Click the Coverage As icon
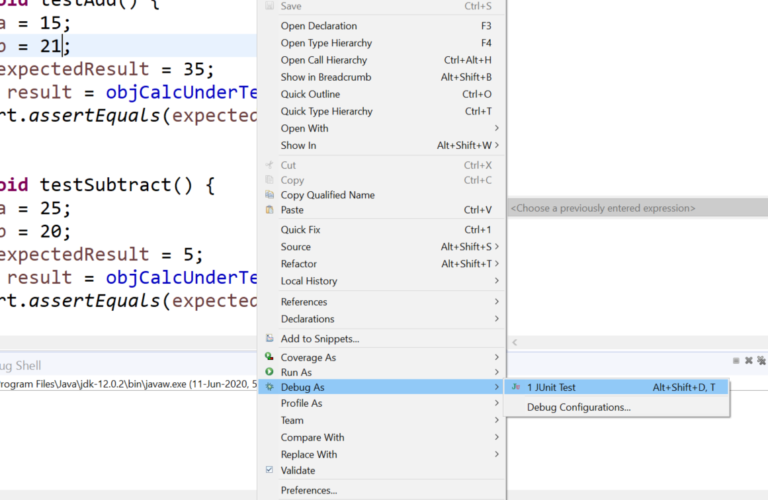 (269, 357)
